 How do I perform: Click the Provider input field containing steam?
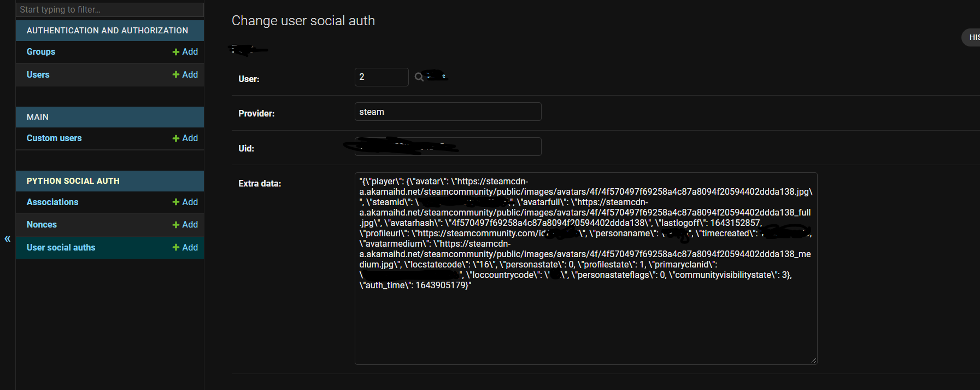tap(448, 112)
